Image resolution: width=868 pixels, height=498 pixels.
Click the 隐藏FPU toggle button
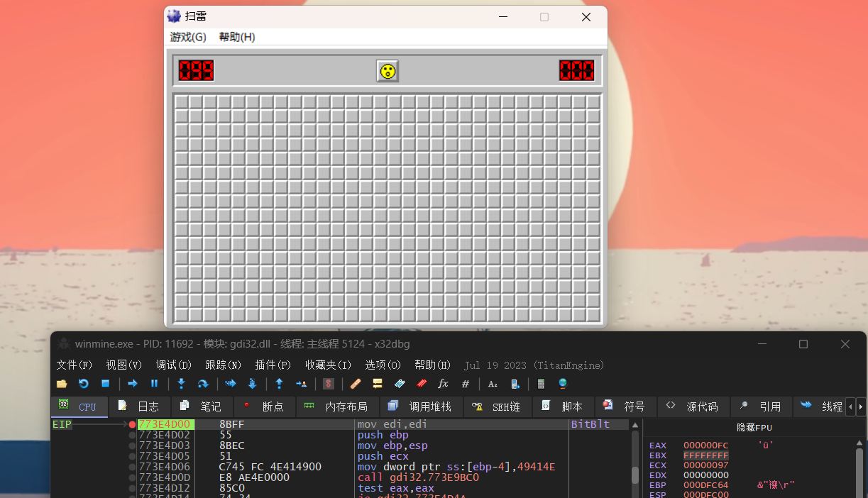pyautogui.click(x=754, y=428)
